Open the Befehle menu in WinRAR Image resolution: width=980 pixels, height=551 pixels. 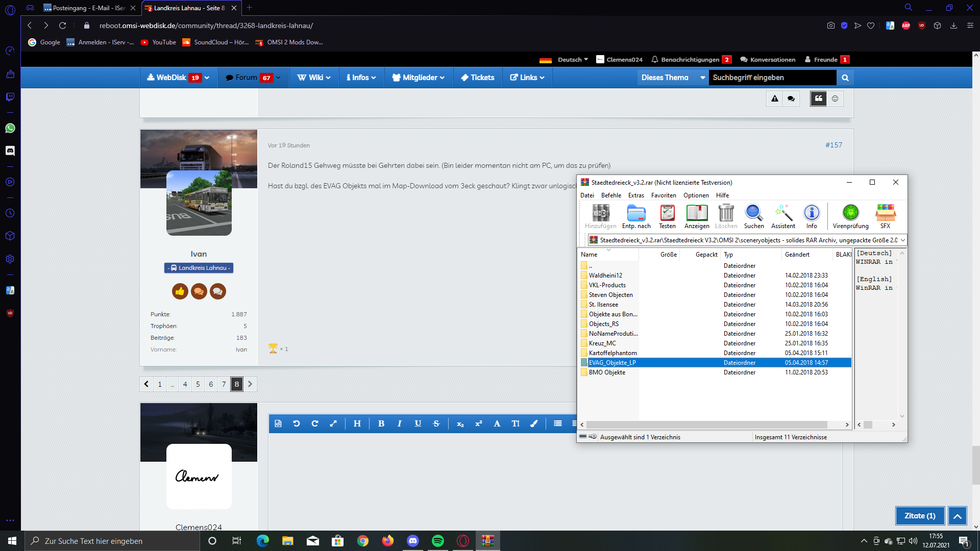(x=611, y=195)
